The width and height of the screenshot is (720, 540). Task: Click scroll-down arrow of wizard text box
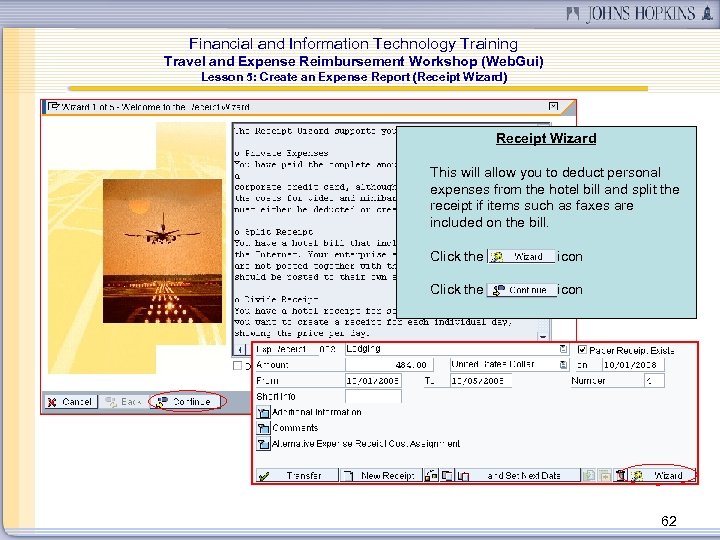tap(543, 337)
